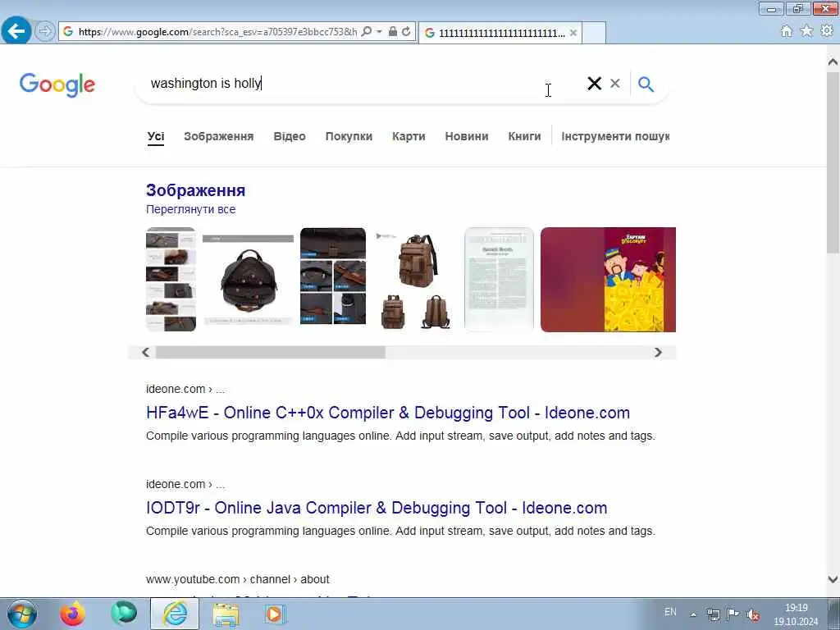Open the Зображення section heading link
The image size is (840, 630).
coord(195,190)
